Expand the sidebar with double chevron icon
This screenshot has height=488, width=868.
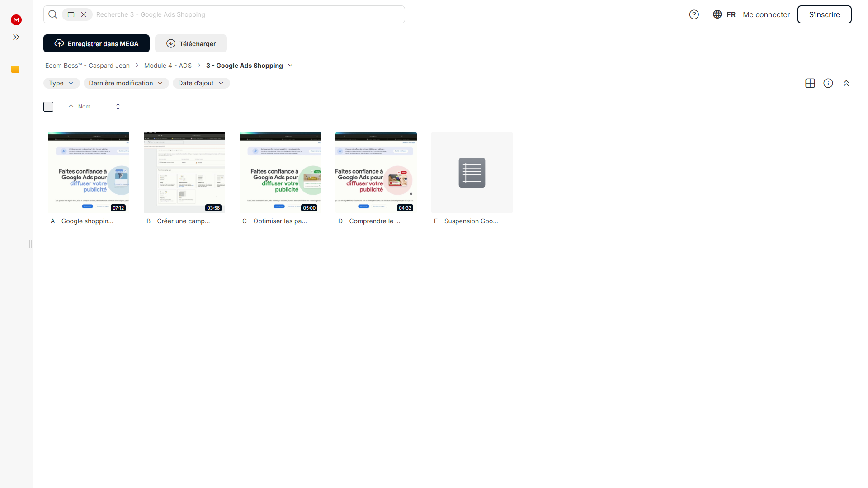[16, 37]
